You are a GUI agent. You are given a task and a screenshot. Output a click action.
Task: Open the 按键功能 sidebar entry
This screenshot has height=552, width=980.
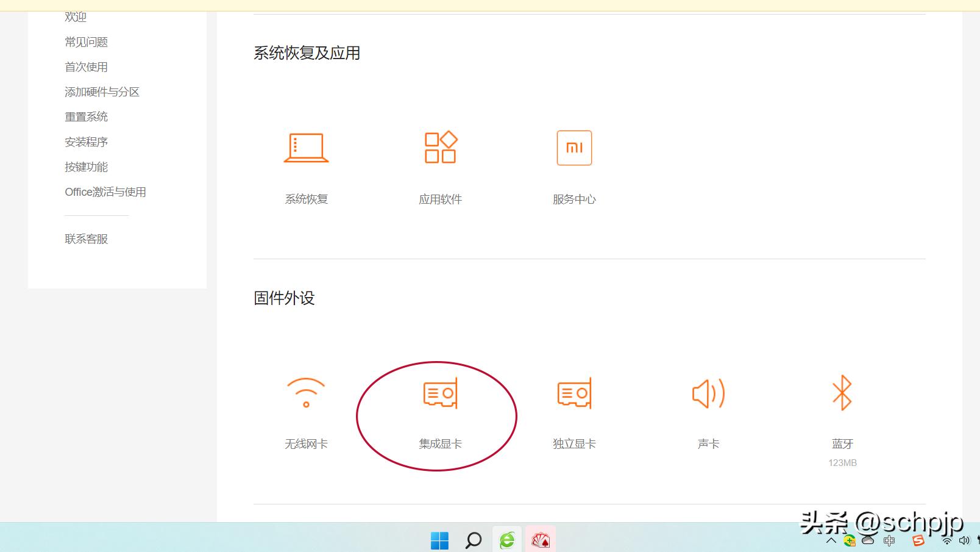[x=85, y=167]
